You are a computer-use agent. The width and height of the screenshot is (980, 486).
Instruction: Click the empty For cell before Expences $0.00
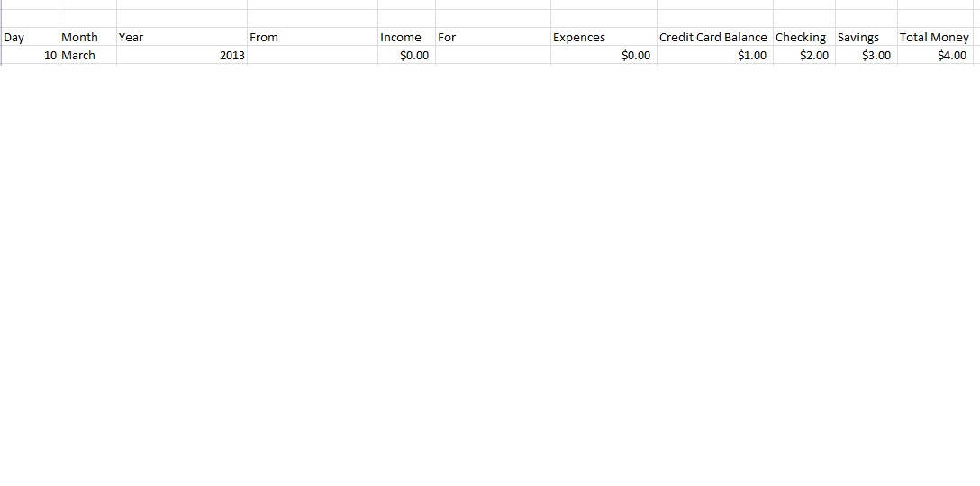pyautogui.click(x=493, y=55)
